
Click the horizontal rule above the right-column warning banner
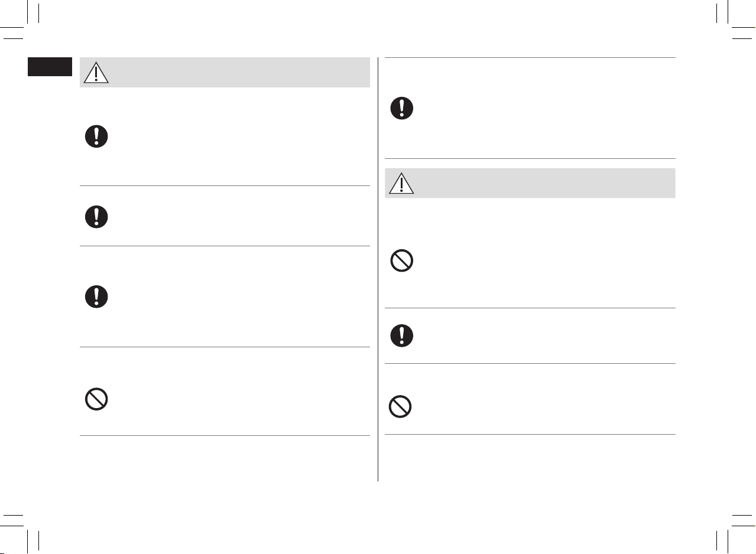tap(530, 158)
